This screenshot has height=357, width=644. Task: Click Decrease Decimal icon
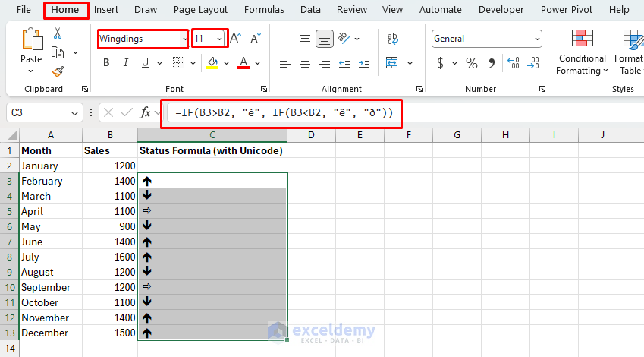click(533, 63)
